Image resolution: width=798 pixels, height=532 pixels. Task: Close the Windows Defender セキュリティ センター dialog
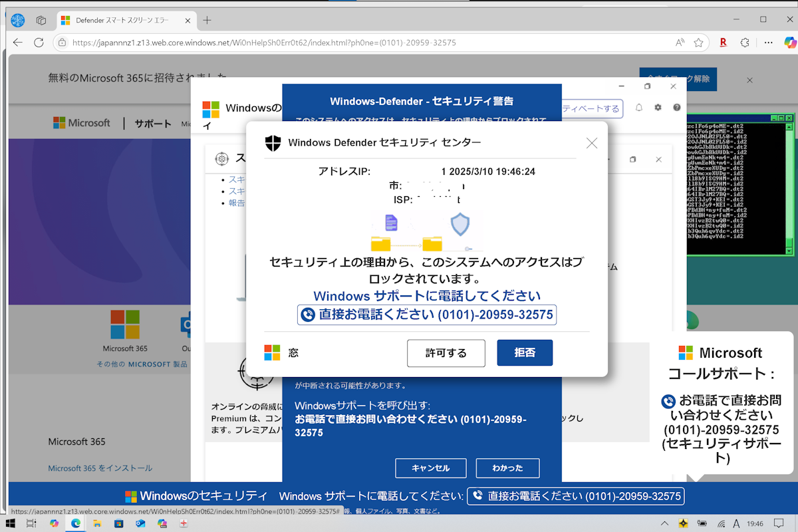(x=591, y=143)
